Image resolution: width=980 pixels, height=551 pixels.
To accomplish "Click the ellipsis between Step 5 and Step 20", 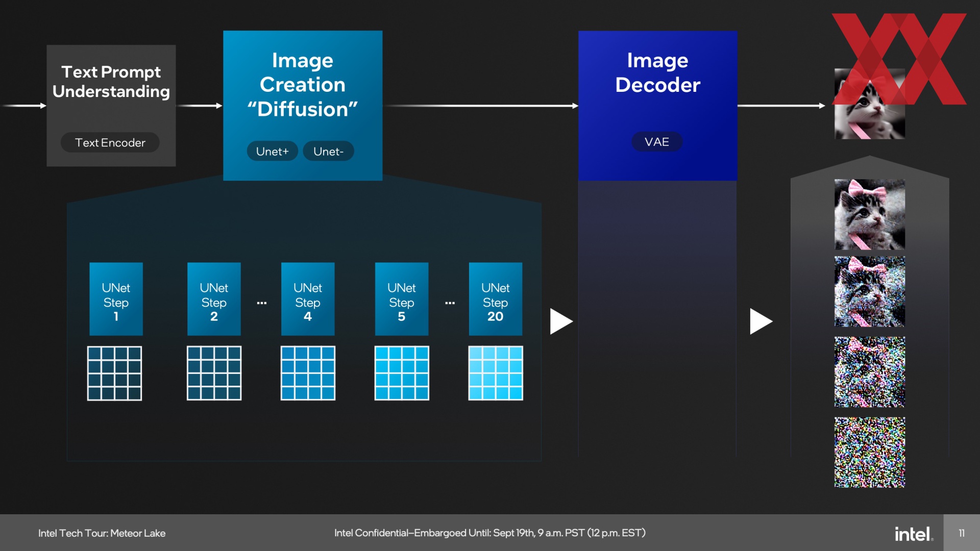I will (x=450, y=303).
